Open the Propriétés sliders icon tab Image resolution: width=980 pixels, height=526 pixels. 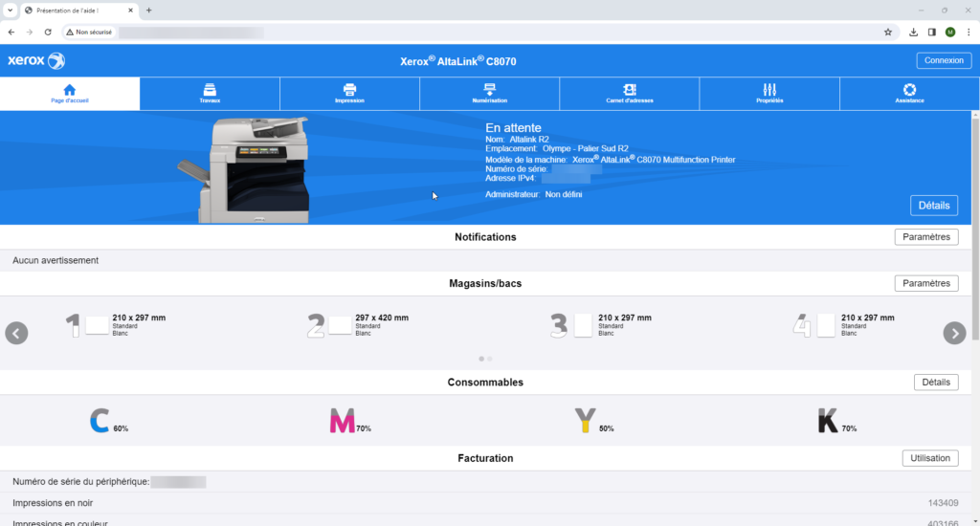(769, 93)
